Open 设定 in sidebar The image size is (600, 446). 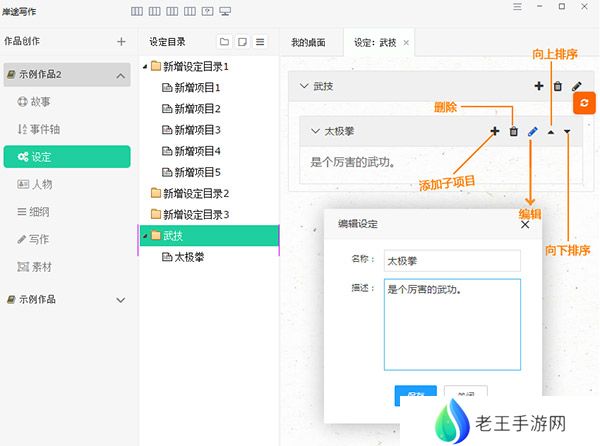pos(67,157)
